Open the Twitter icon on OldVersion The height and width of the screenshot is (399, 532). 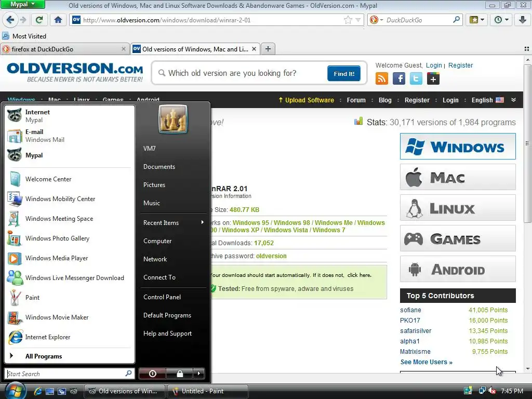[x=416, y=79]
